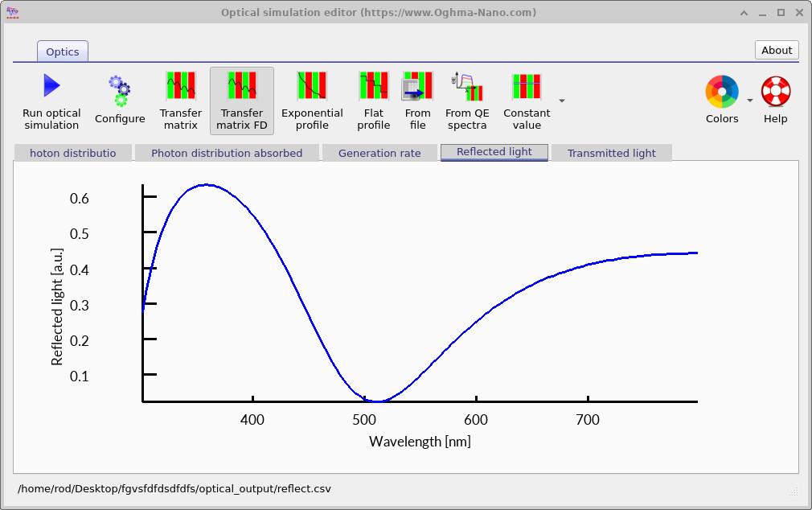The height and width of the screenshot is (510, 812).
Task: Select the Reflected light tab
Action: pyautogui.click(x=494, y=152)
